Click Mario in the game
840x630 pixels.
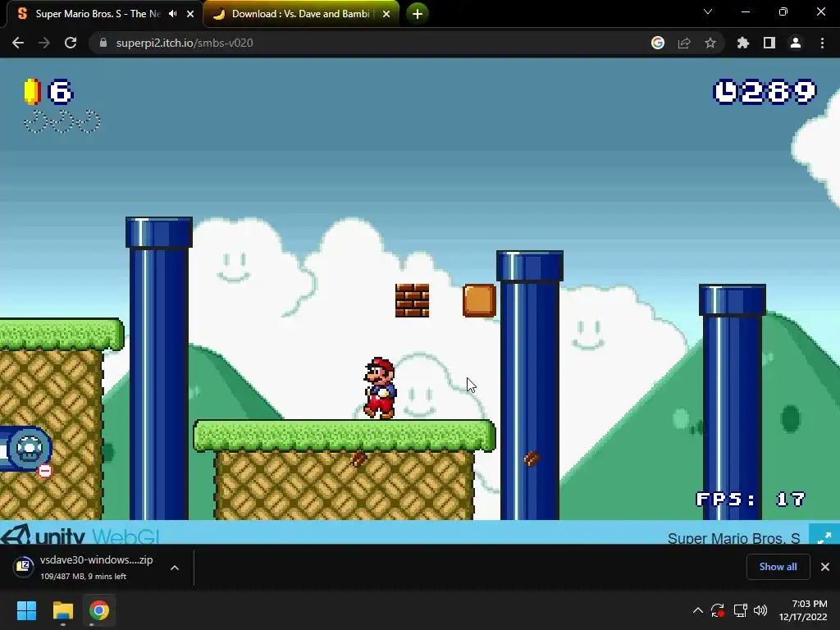380,388
